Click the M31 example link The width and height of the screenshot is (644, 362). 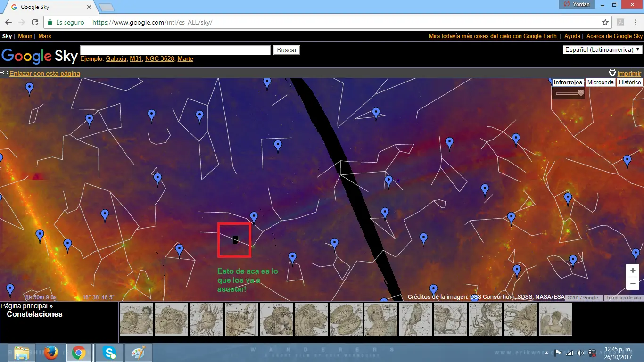tap(136, 59)
